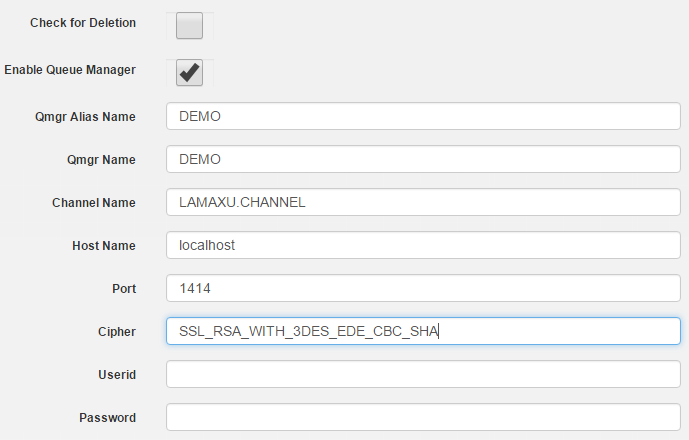This screenshot has height=440, width=689.
Task: Click inside the Qmgr Name field
Action: tap(423, 159)
